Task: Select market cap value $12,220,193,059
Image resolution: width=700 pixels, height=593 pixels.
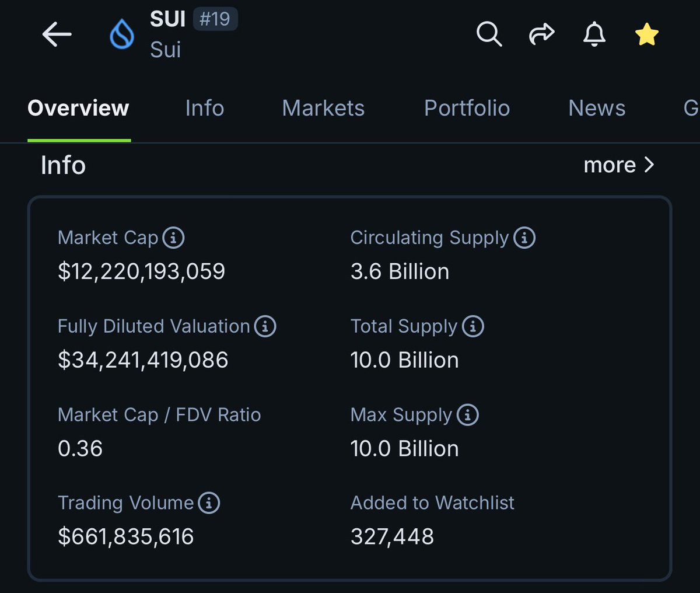Action: click(141, 271)
